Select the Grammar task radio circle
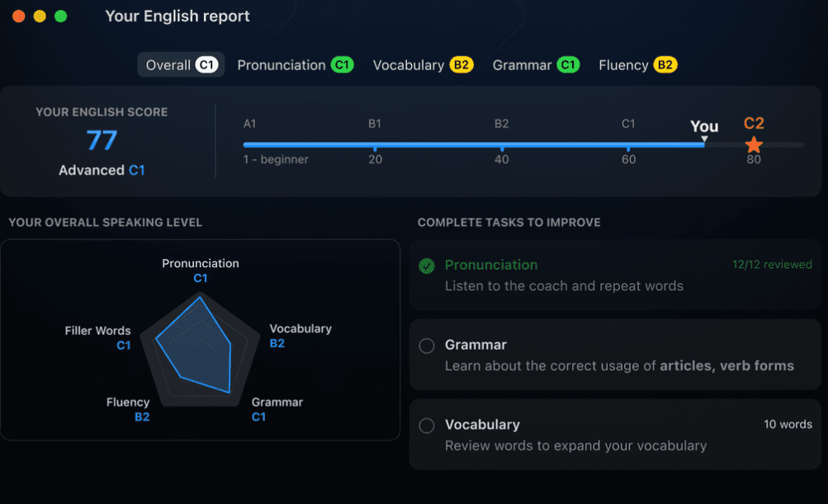 click(x=427, y=346)
